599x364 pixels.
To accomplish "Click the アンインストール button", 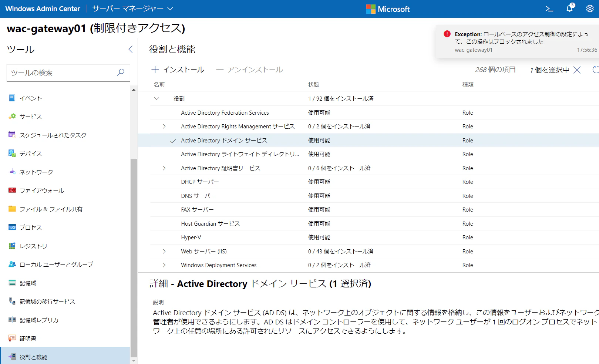I will (x=249, y=70).
